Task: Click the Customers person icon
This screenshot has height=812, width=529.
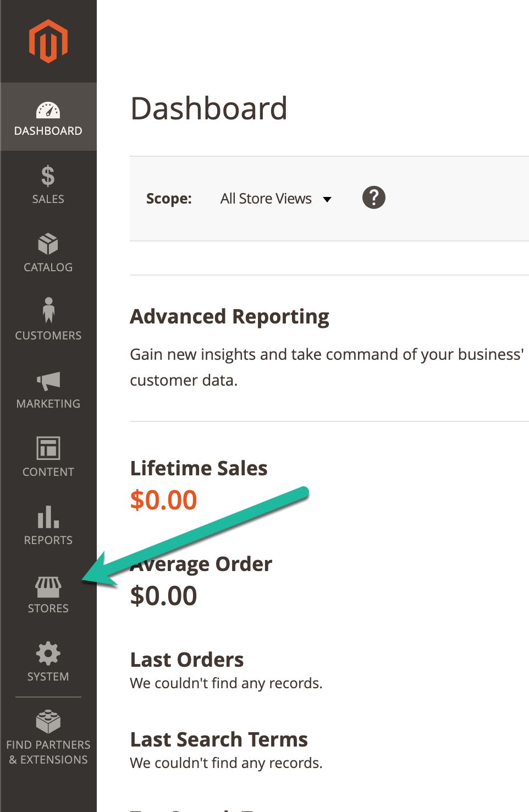Action: (x=49, y=312)
